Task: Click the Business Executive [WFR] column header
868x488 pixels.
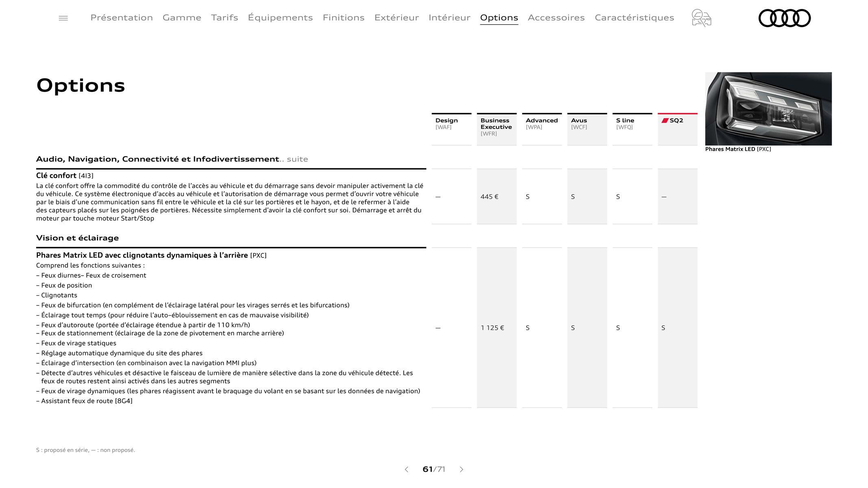Action: click(x=496, y=129)
